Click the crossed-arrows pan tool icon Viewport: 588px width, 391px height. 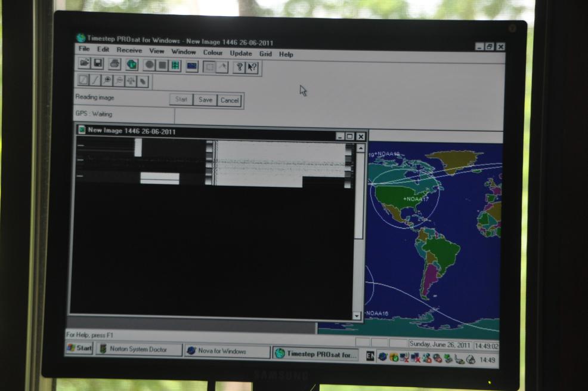click(131, 81)
